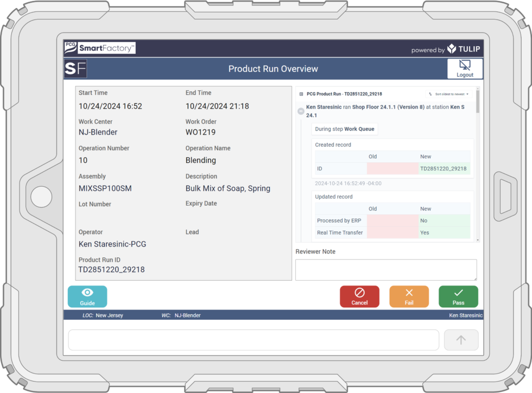Screen dimensions: 532x393
Task: Select the Operation Name value Blending
Action: [201, 160]
